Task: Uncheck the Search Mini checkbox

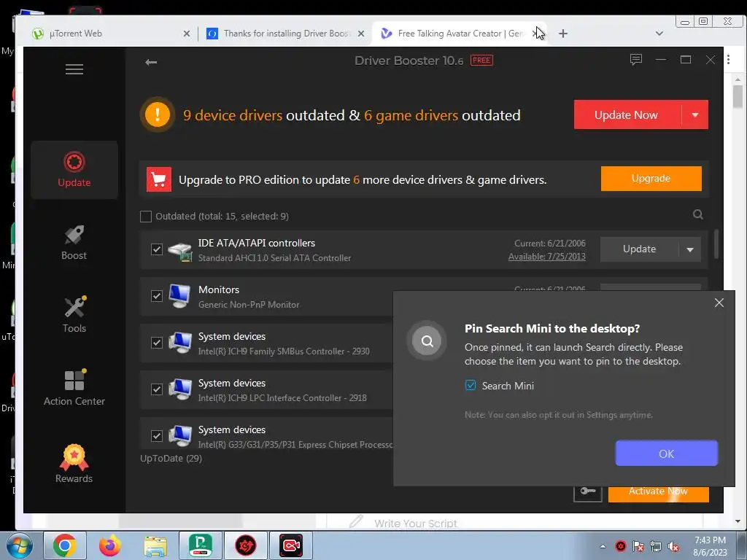Action: pyautogui.click(x=471, y=385)
